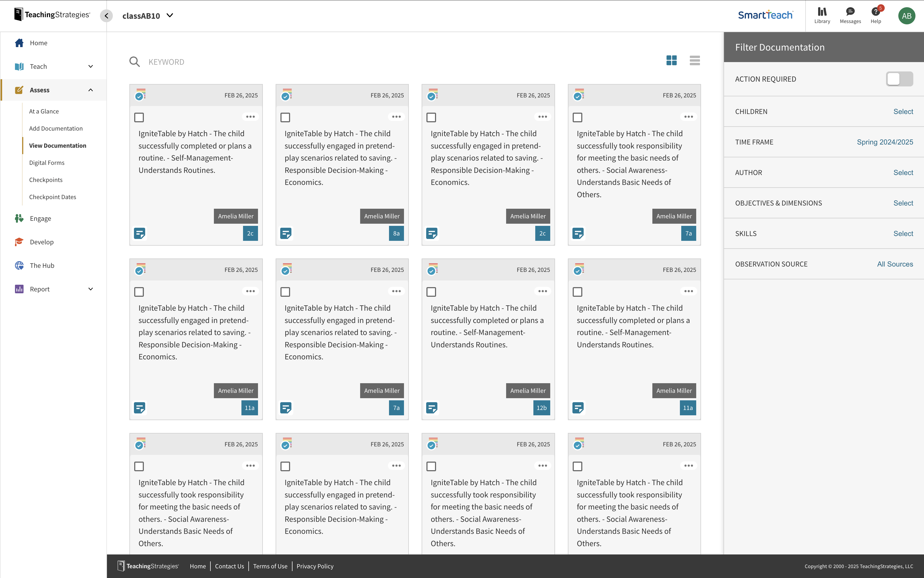Viewport: 924px width, 578px height.
Task: Open View Documentation page
Action: point(58,146)
